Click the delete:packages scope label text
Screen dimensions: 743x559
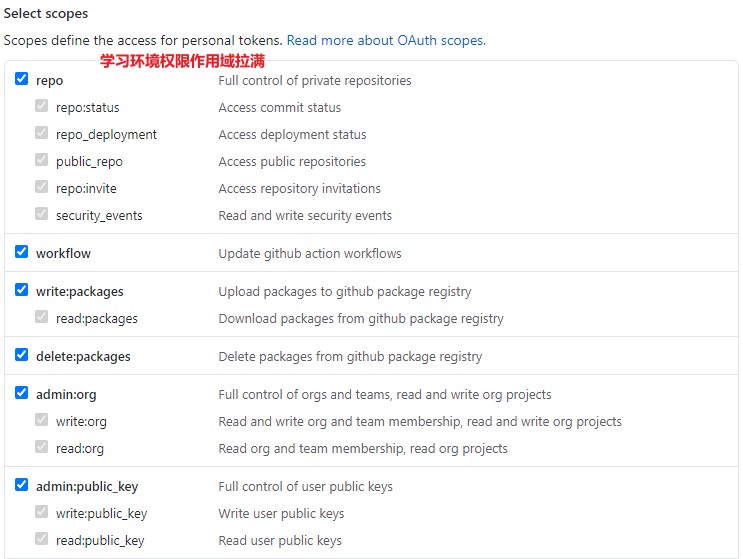pos(83,357)
